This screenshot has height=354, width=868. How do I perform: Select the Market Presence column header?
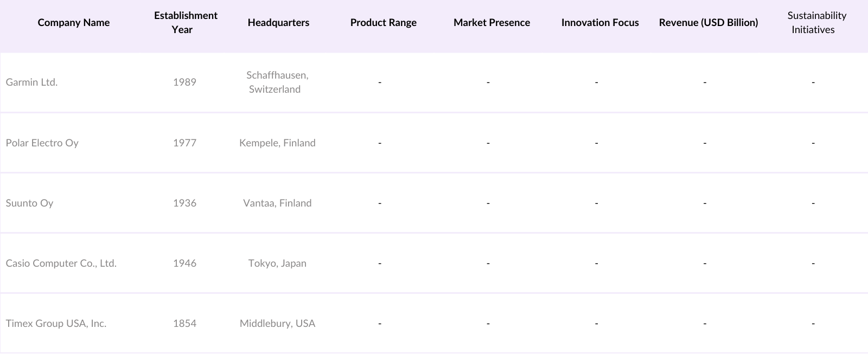(492, 23)
